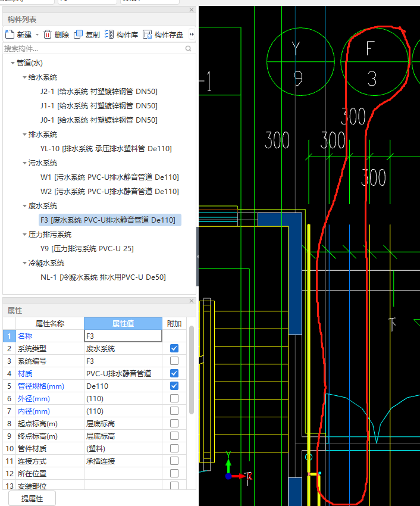Image resolution: width=420 pixels, height=506 pixels.
Task: Uncheck 附加 checkbox for 管径规格
Action: pos(174,386)
